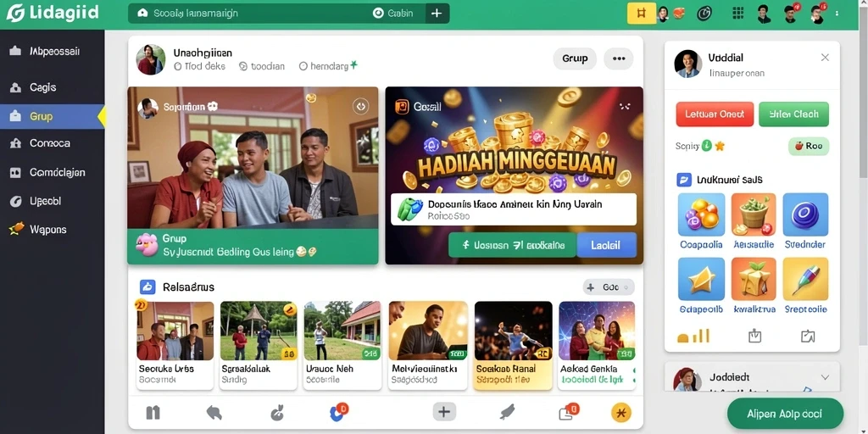Click the blue Relsadrus section icon
This screenshot has width=868, height=434.
tap(147, 287)
